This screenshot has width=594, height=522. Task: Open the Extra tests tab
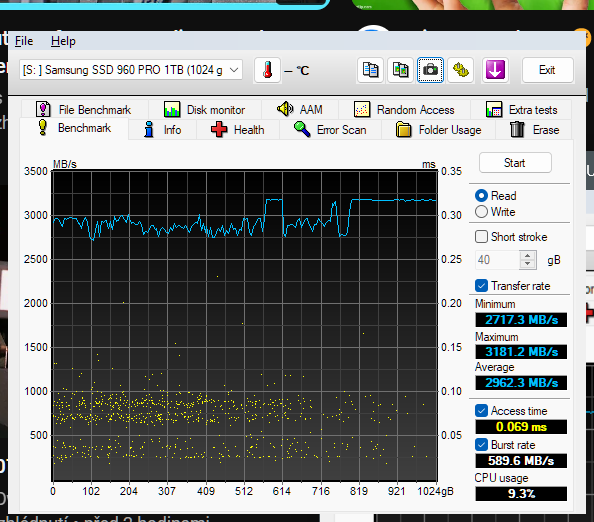click(521, 109)
